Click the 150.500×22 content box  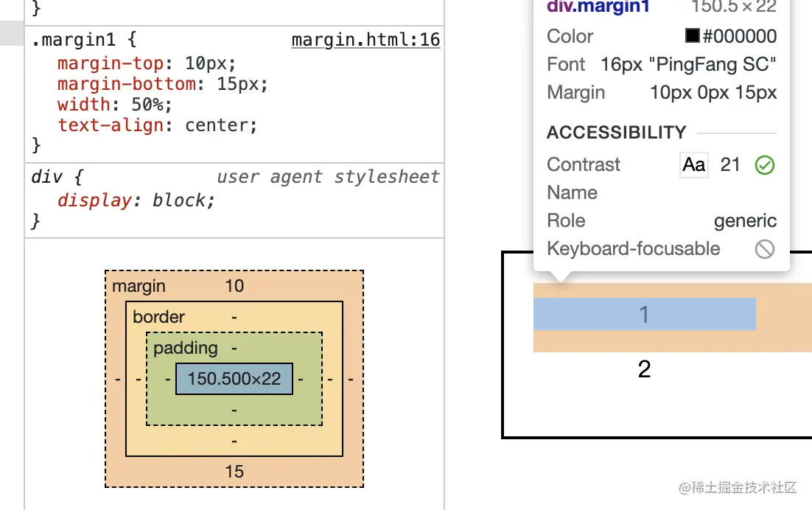pos(234,379)
